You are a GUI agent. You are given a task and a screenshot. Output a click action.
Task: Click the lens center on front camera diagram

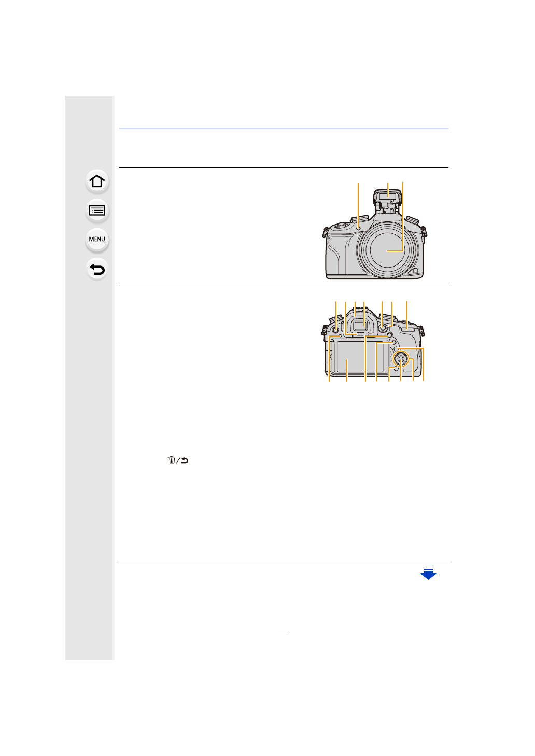pyautogui.click(x=387, y=251)
